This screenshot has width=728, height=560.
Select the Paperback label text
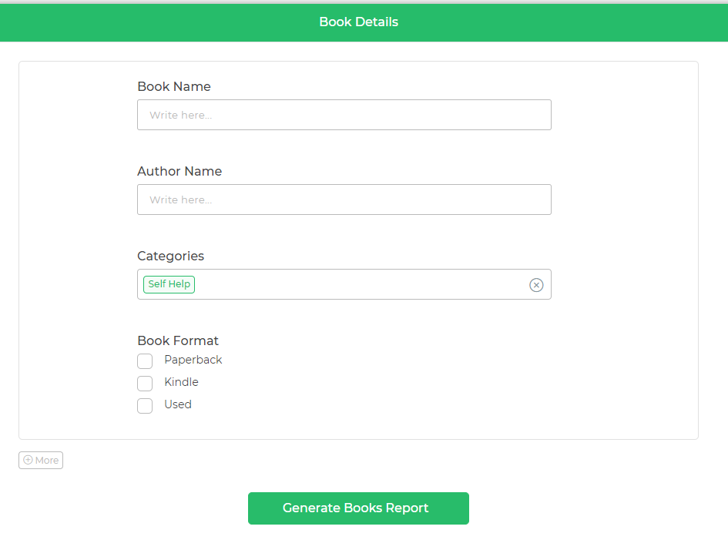pos(193,360)
